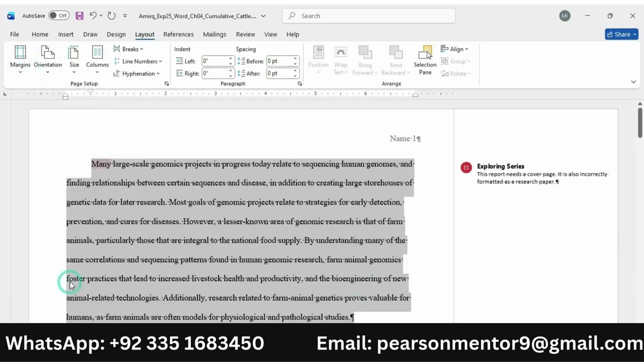644x362 pixels.
Task: Expand the document file name dropdown
Action: (263, 16)
